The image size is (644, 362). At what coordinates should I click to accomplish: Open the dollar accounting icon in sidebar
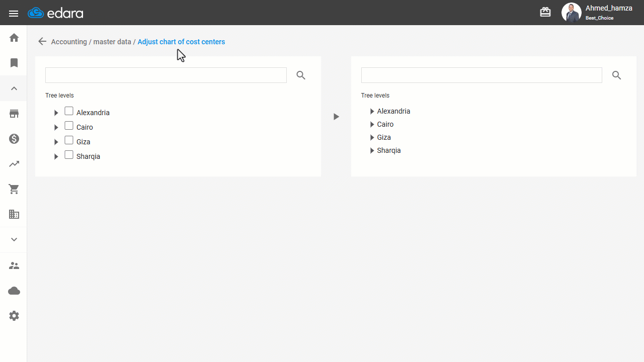point(14,139)
